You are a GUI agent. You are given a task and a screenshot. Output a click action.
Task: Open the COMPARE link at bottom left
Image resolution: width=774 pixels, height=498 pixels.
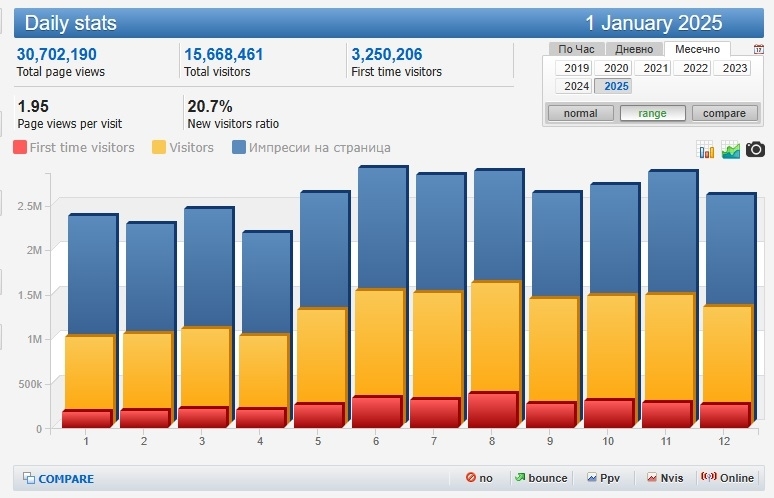(x=58, y=479)
